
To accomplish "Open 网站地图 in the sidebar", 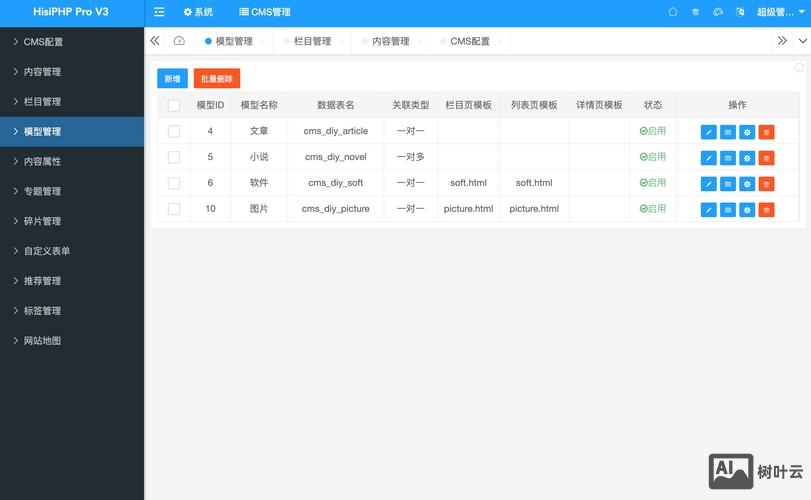I will pos(72,341).
